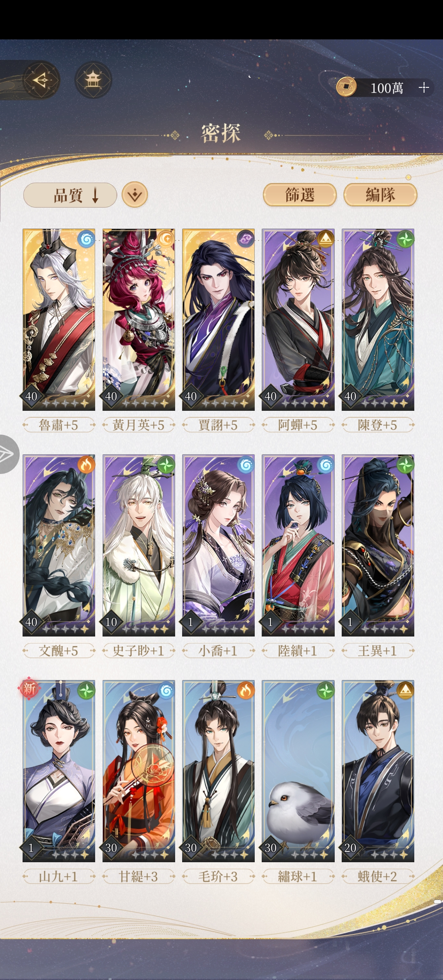Tap the red 新 badge on 山九

29,688
